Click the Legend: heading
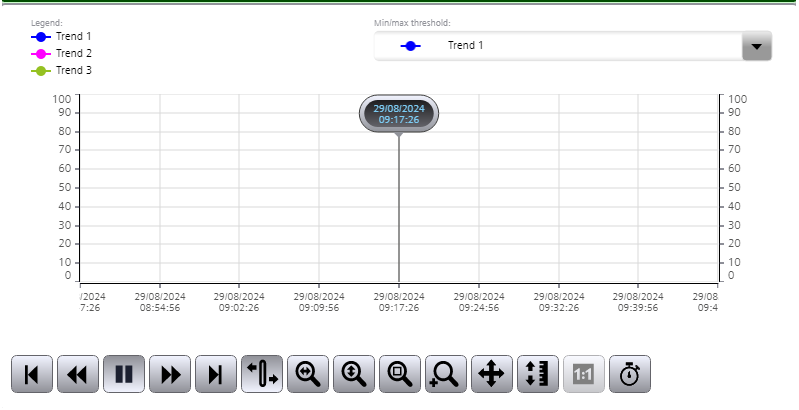799x410 pixels. point(47,23)
